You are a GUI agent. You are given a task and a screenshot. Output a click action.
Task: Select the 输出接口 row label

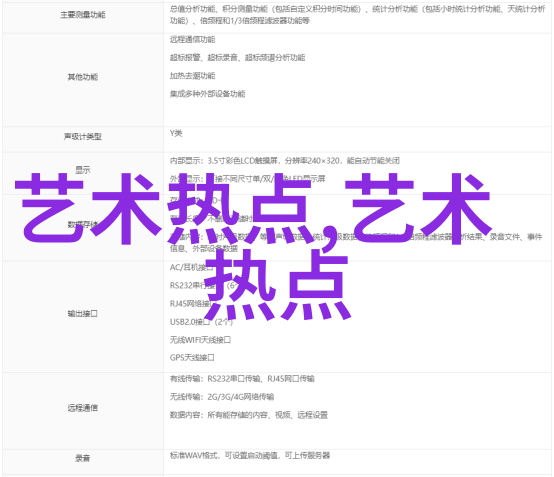click(83, 313)
